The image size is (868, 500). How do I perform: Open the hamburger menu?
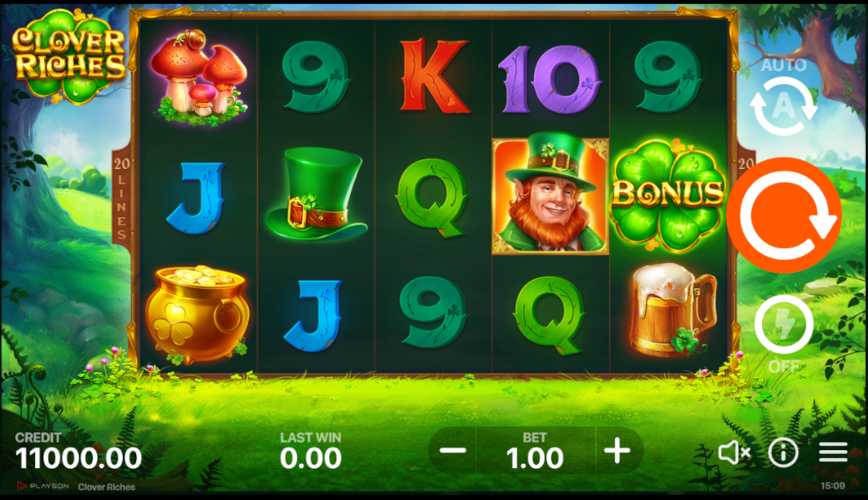[x=833, y=452]
